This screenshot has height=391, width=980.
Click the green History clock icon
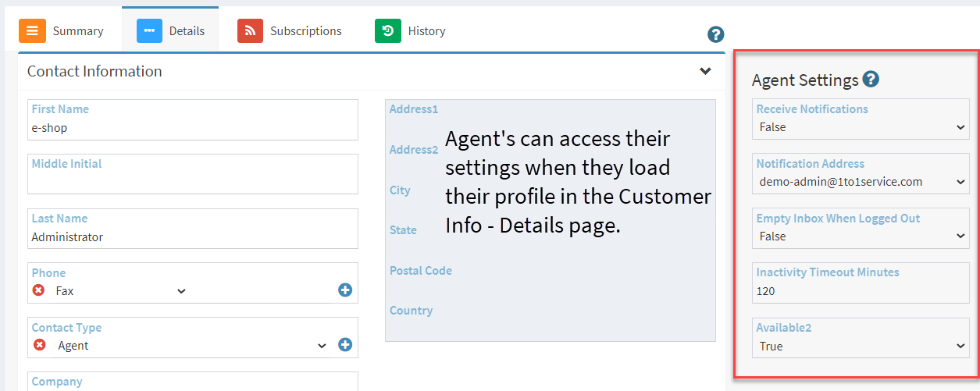[387, 30]
